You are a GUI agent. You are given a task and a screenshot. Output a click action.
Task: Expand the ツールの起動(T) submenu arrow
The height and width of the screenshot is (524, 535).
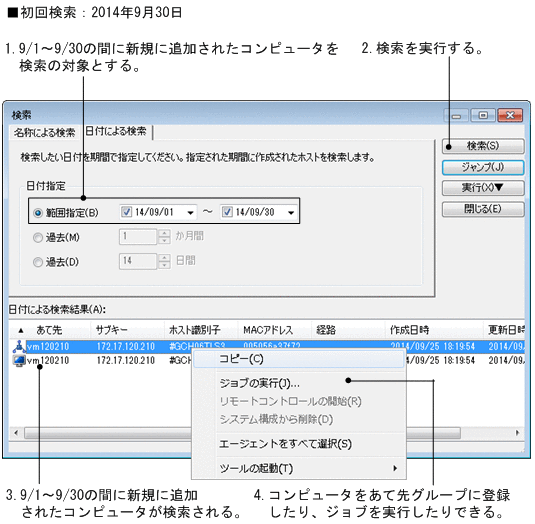pyautogui.click(x=395, y=468)
